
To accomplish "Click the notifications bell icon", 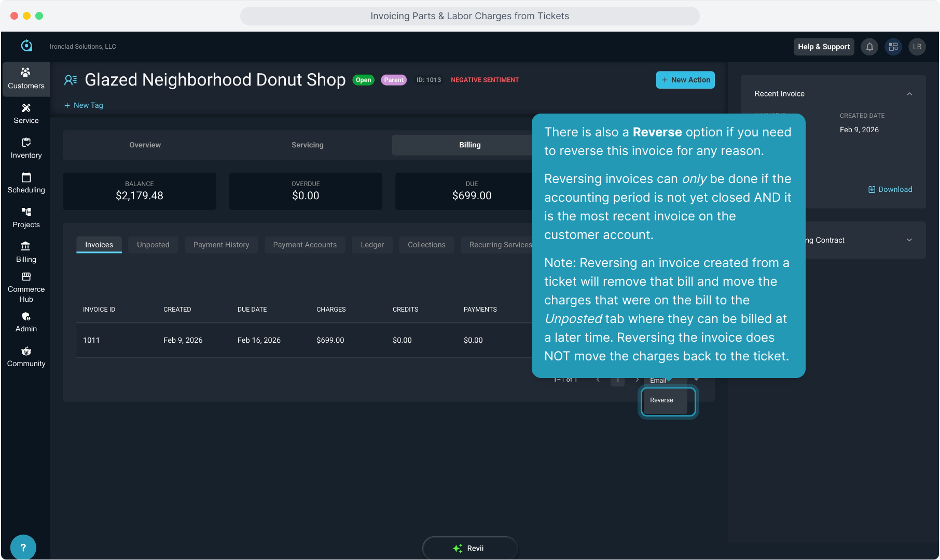I will [x=869, y=47].
